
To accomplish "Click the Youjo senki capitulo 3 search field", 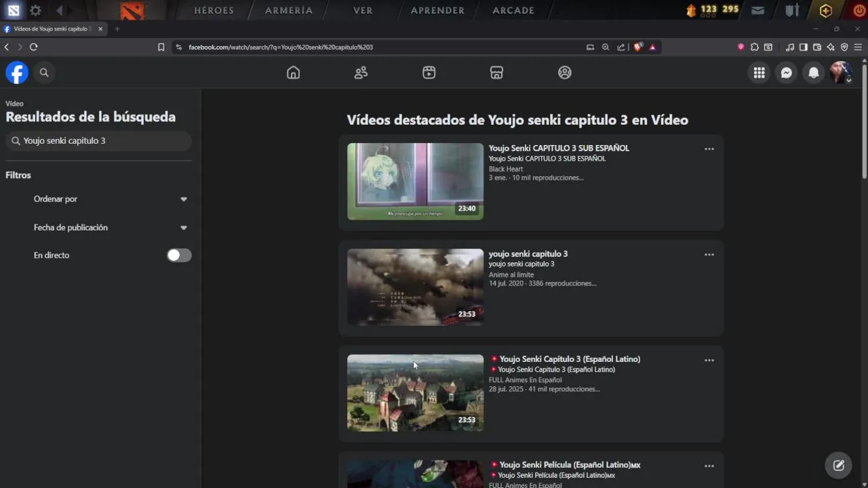I will click(x=98, y=141).
